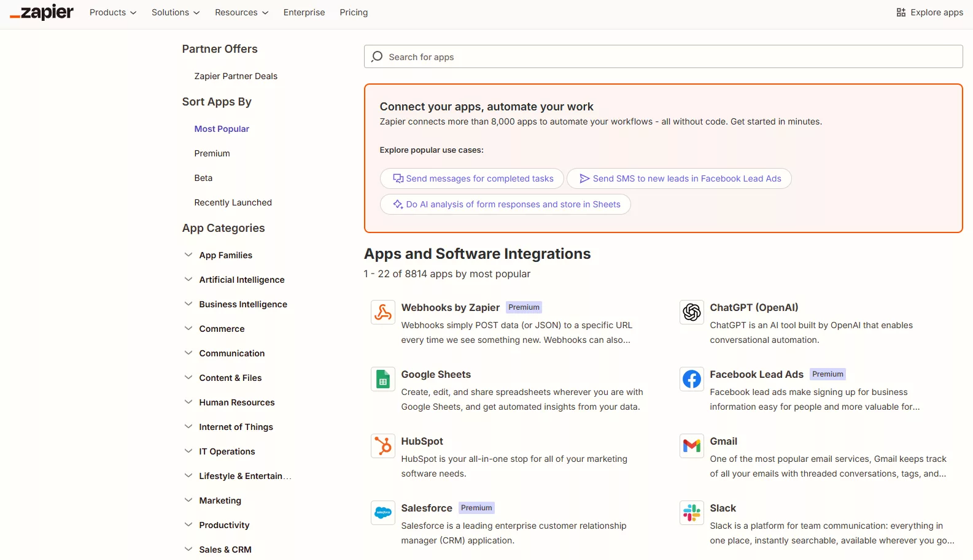Expand the Artificial Intelligence category
Image resolution: width=973 pixels, height=560 pixels.
188,280
